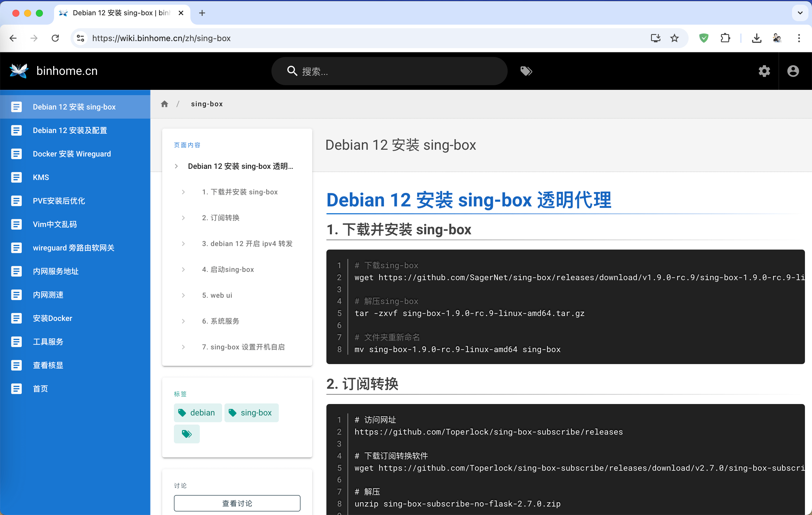812x515 pixels.
Task: Click the document icon beside 安装Docker
Action: pyautogui.click(x=16, y=318)
